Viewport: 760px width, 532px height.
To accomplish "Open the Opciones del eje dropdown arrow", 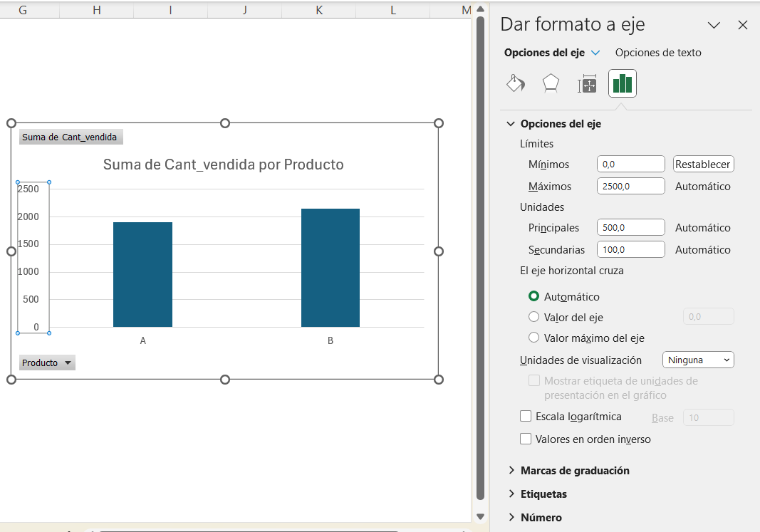I will [595, 52].
